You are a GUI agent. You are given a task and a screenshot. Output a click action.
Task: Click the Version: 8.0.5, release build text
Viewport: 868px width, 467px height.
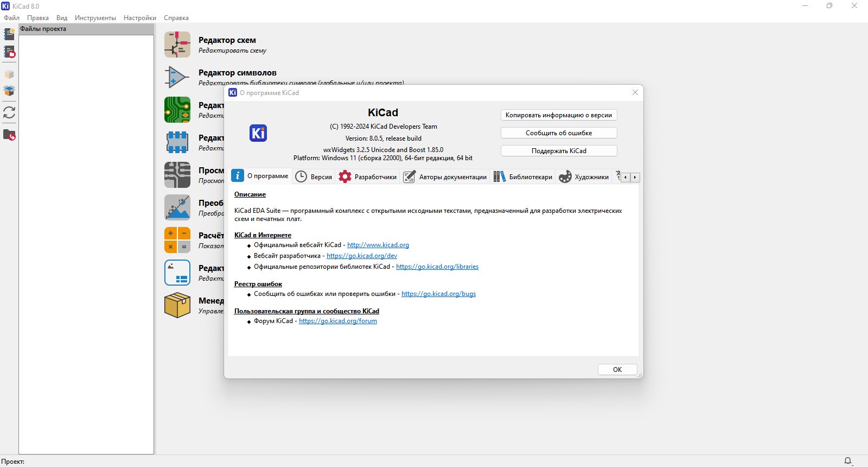tap(384, 138)
